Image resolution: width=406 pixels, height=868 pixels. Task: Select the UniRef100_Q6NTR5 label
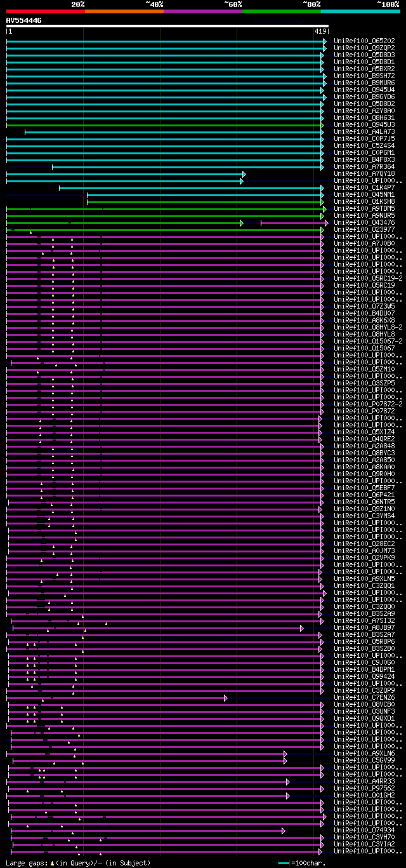(x=364, y=502)
